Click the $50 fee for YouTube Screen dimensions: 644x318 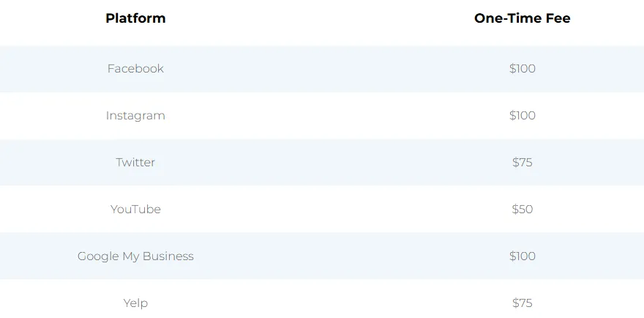coord(522,209)
